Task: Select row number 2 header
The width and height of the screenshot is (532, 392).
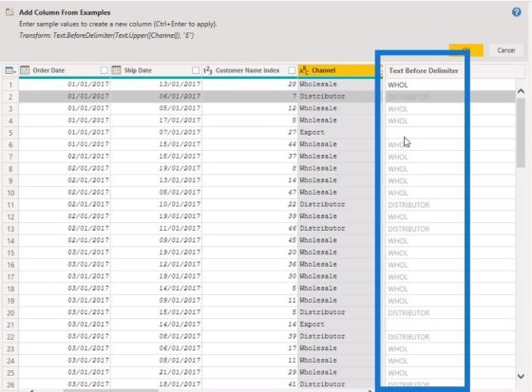Action: pyautogui.click(x=10, y=97)
